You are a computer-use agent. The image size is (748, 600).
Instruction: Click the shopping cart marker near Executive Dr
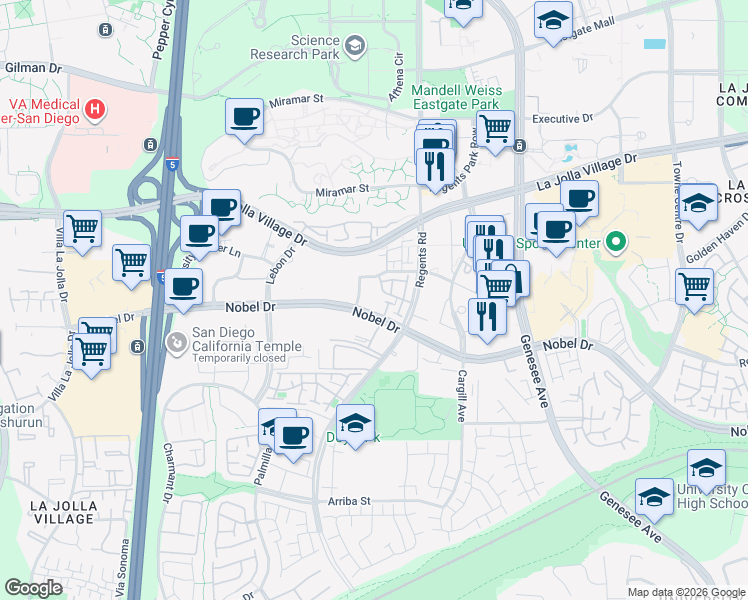click(496, 130)
